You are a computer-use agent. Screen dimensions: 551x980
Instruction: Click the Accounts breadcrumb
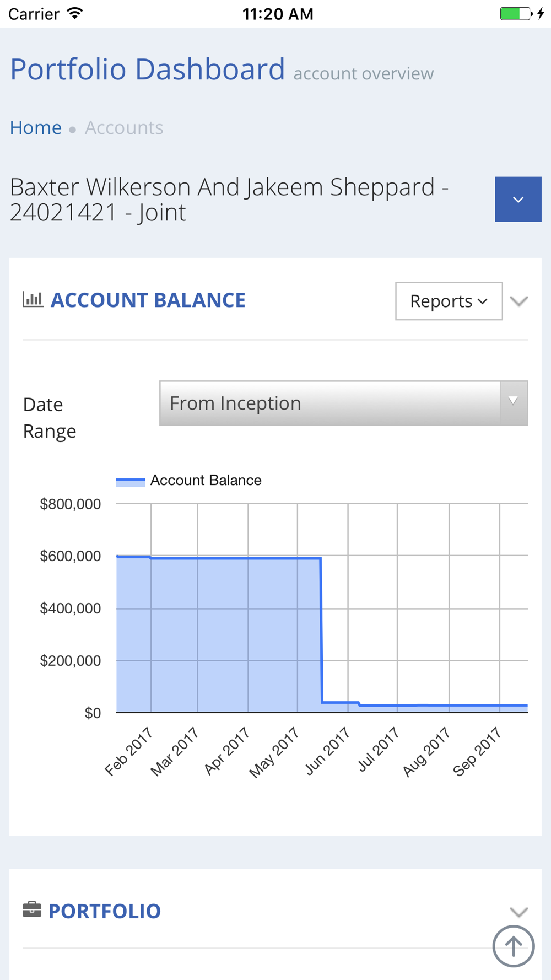124,127
